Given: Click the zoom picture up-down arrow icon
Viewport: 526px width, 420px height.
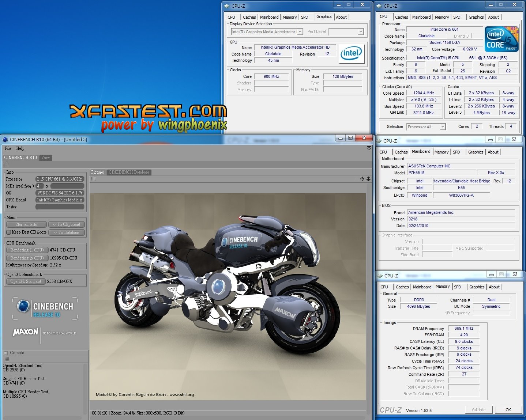Looking at the screenshot, I should tap(368, 179).
